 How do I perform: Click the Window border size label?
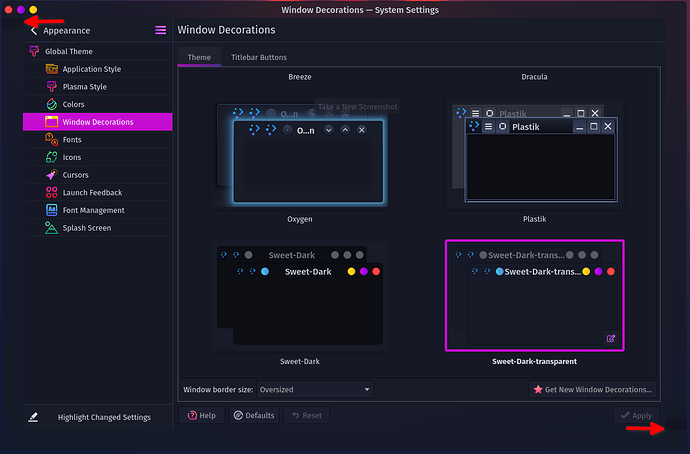point(218,389)
